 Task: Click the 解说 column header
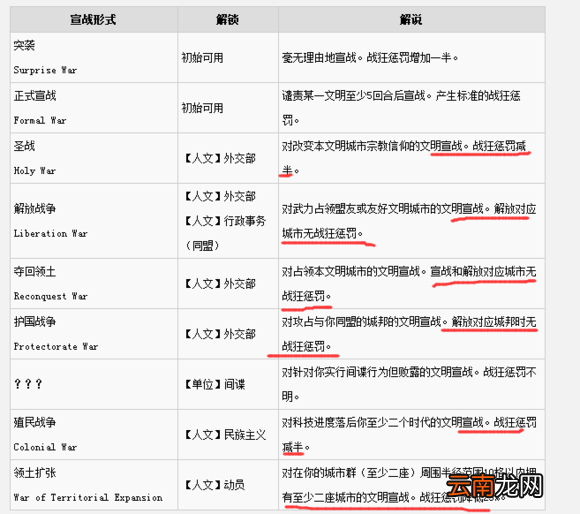coord(411,20)
